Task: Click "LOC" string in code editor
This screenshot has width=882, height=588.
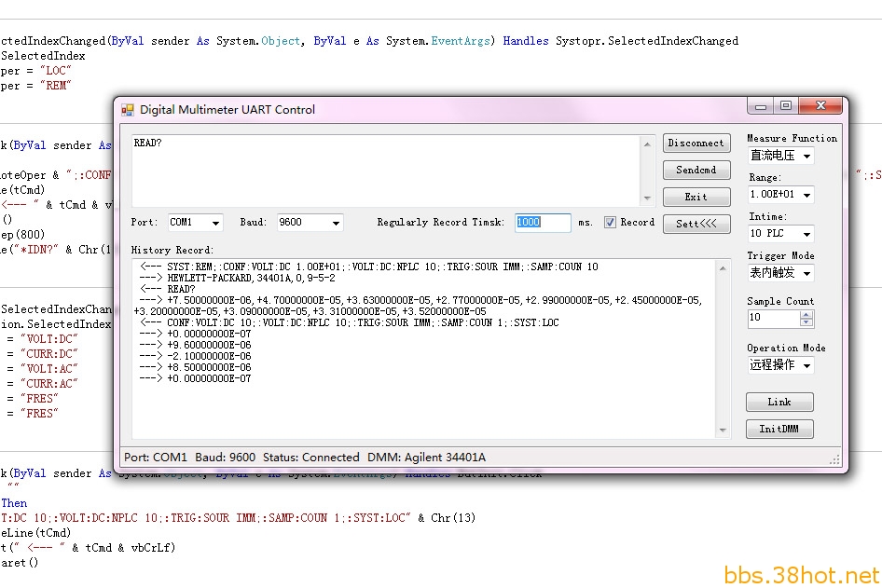Action: click(x=56, y=70)
